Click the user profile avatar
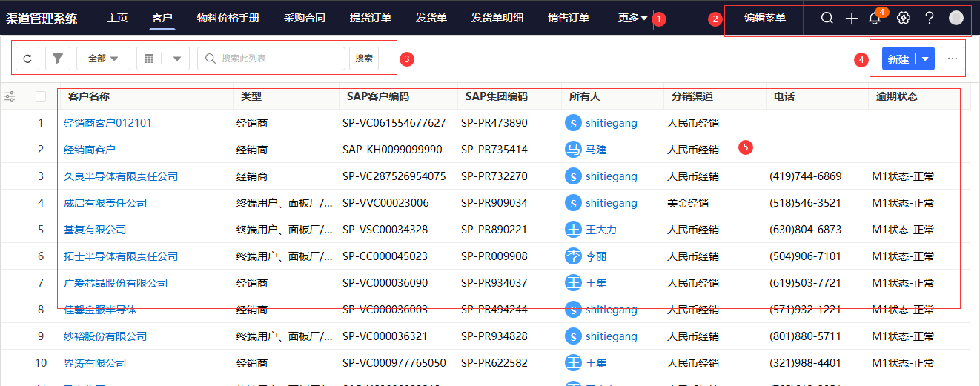This screenshot has width=980, height=386. click(956, 18)
